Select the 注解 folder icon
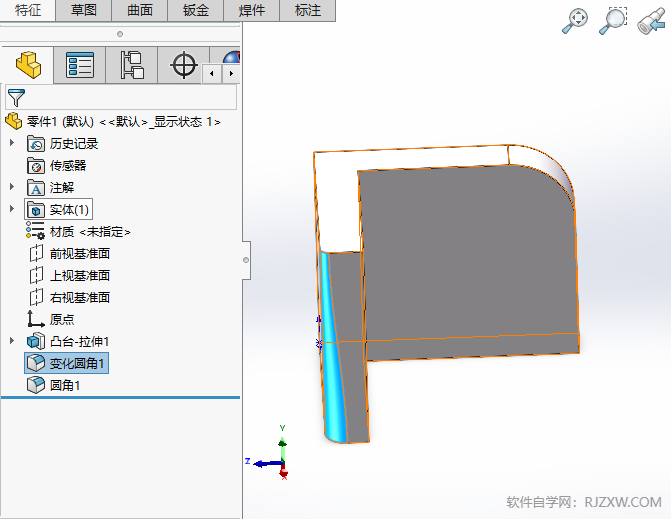 [x=36, y=187]
